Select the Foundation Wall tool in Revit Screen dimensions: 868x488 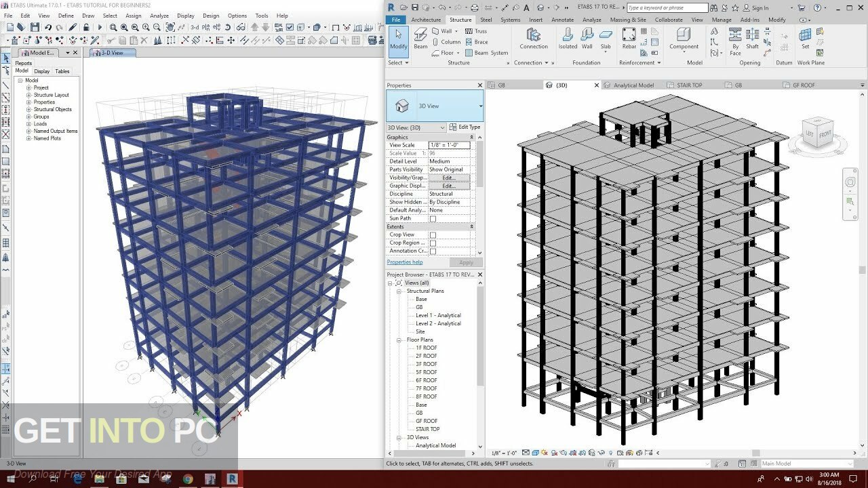tap(587, 38)
